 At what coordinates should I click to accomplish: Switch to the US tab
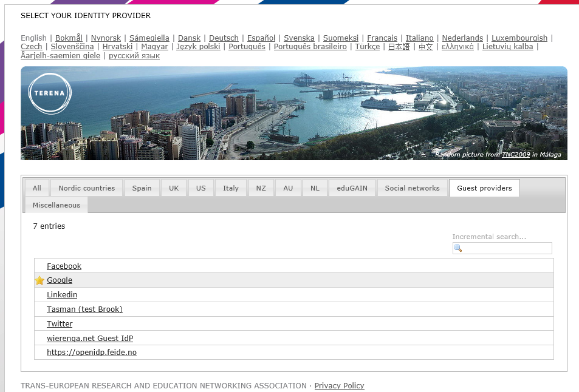tap(201, 188)
